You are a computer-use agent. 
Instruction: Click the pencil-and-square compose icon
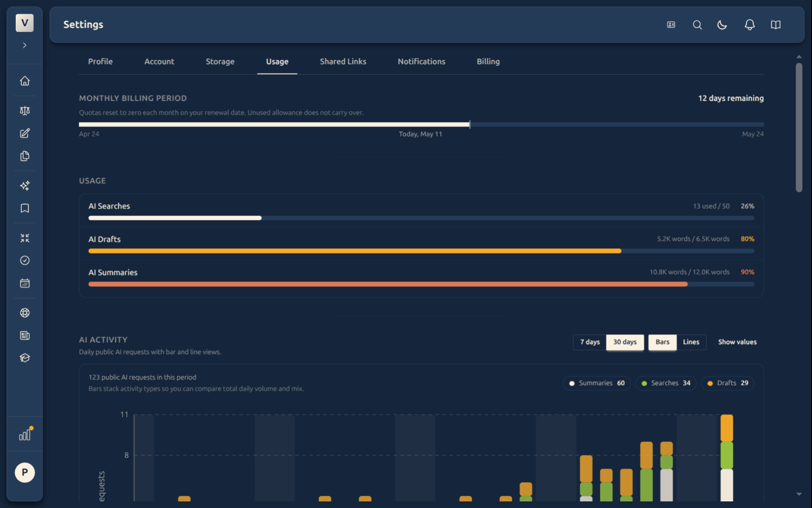tap(24, 134)
